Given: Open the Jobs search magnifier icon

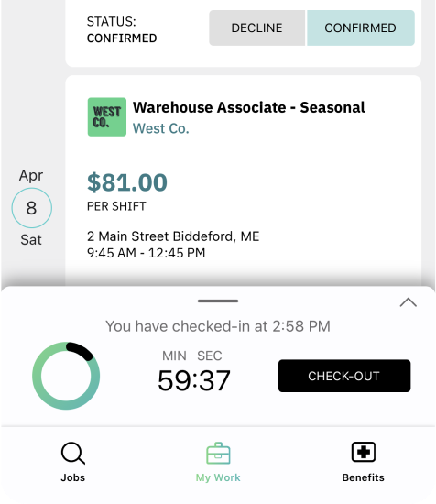Looking at the screenshot, I should coord(73,453).
